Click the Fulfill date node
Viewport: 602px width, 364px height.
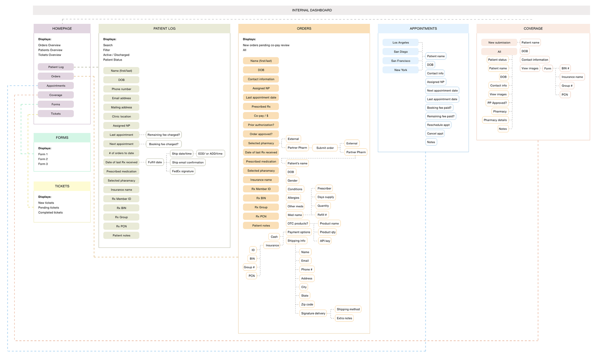155,162
